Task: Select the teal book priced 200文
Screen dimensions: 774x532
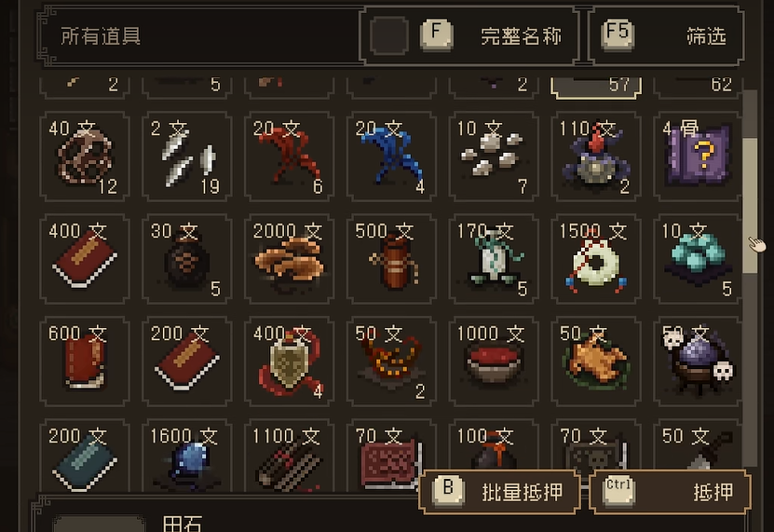Action: pyautogui.click(x=85, y=457)
